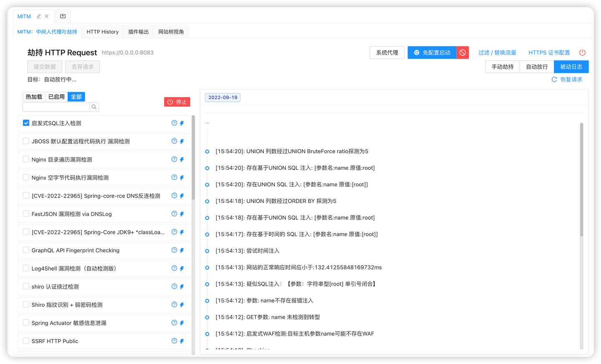
Task: Run 启发式SQL注入检测 via lightning icon
Action: [x=182, y=123]
